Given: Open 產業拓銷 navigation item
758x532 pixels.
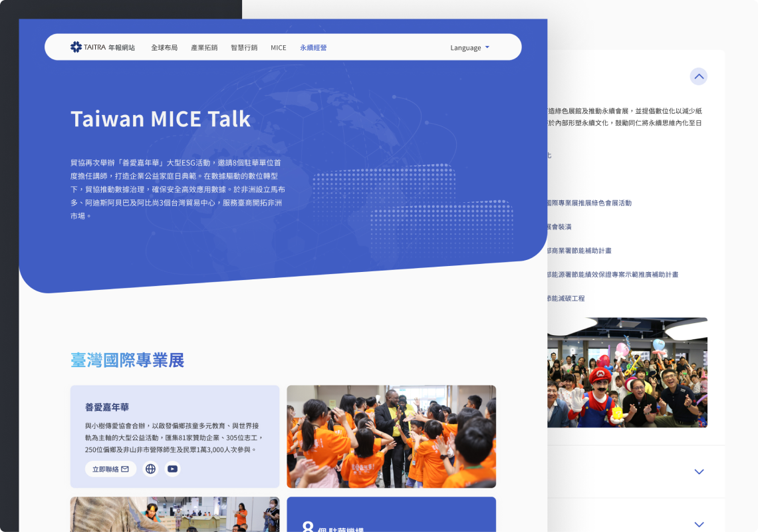Looking at the screenshot, I should point(204,48).
